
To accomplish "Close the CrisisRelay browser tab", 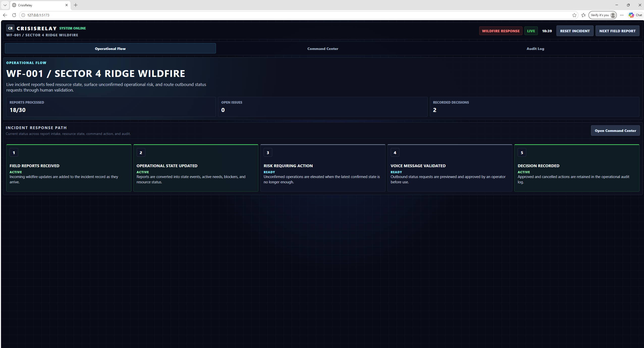I will pos(67,5).
